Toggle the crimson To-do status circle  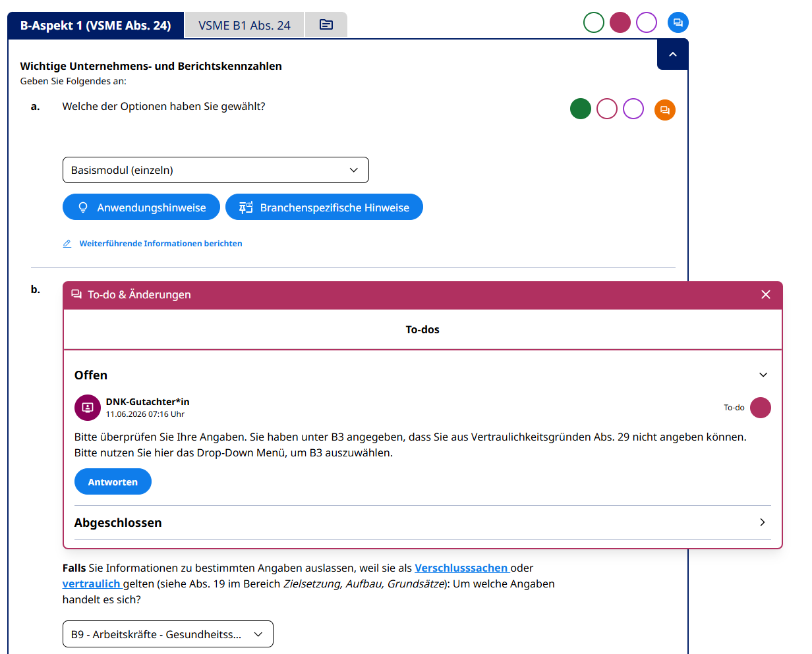coord(761,408)
